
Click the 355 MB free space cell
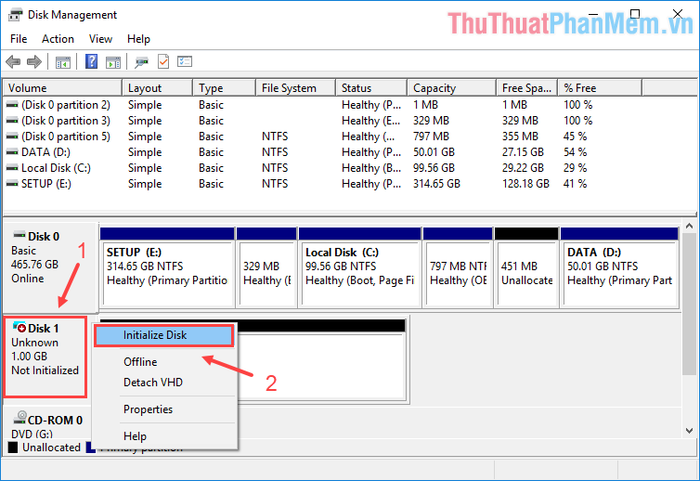pos(520,136)
